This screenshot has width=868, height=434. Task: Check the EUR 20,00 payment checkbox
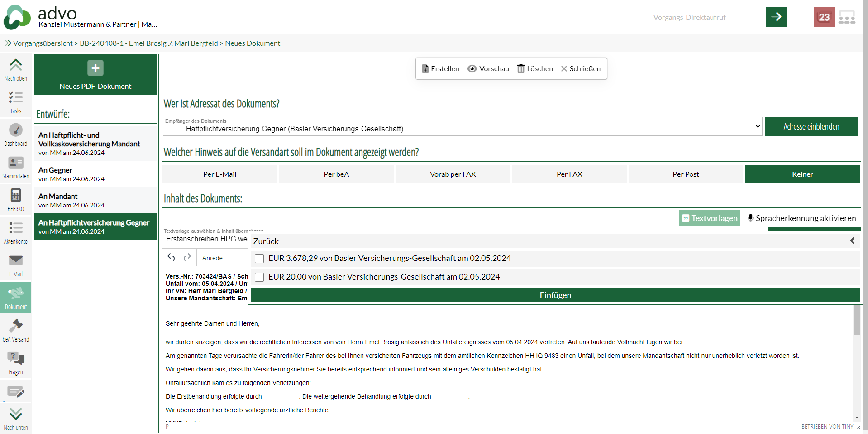[259, 277]
